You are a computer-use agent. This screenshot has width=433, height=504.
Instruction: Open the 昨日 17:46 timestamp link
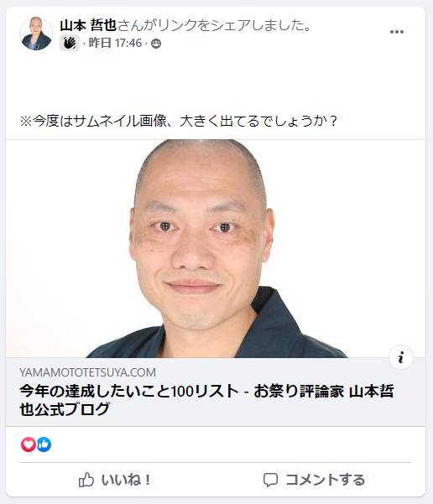coord(115,43)
